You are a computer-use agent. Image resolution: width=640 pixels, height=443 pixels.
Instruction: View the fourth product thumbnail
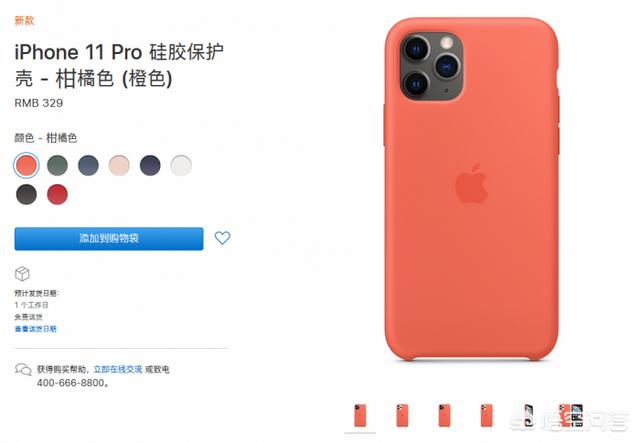(487, 416)
